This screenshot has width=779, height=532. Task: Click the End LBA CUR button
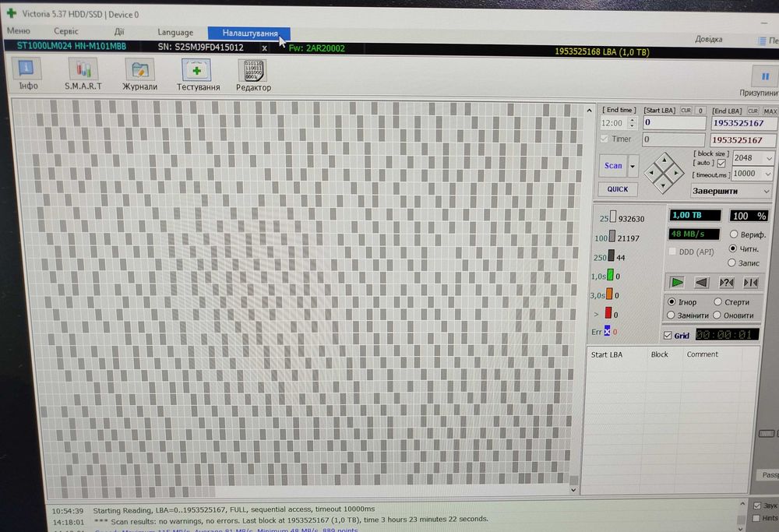pyautogui.click(x=753, y=111)
